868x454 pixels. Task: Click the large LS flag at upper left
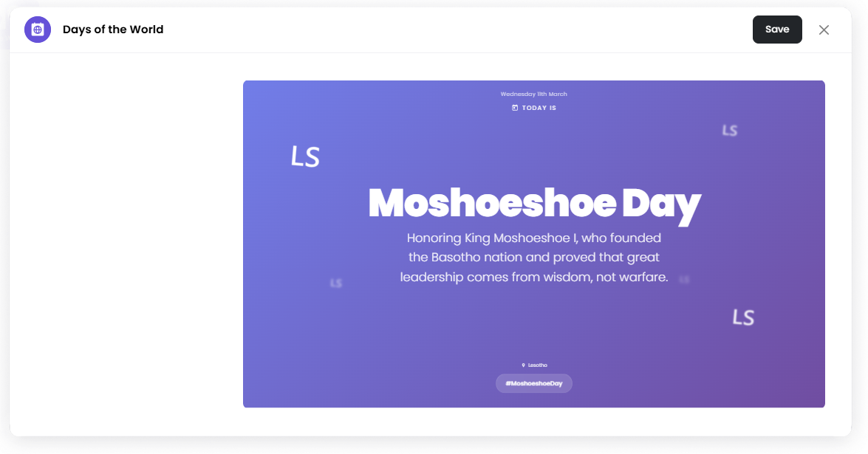tap(305, 157)
